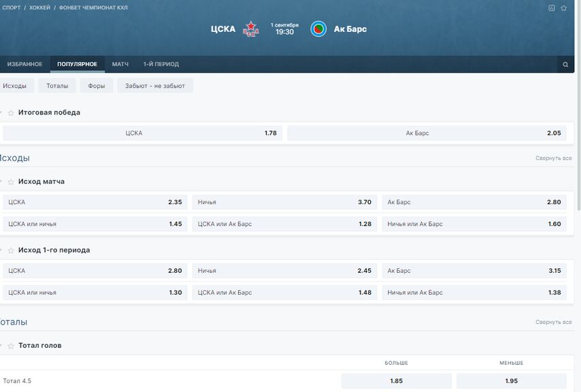Image resolution: width=581 pixels, height=392 pixels.
Task: Select ЦСКА или Ак Барс odds 1.28
Action: (284, 224)
